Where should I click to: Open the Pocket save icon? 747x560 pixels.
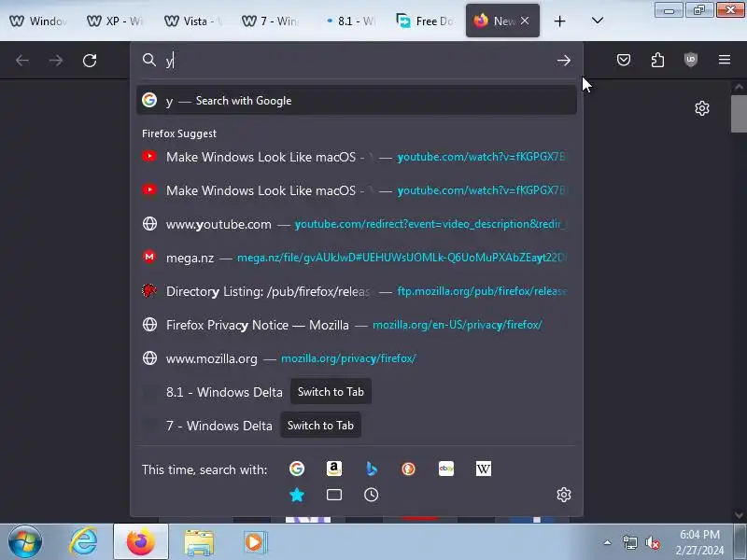(624, 60)
